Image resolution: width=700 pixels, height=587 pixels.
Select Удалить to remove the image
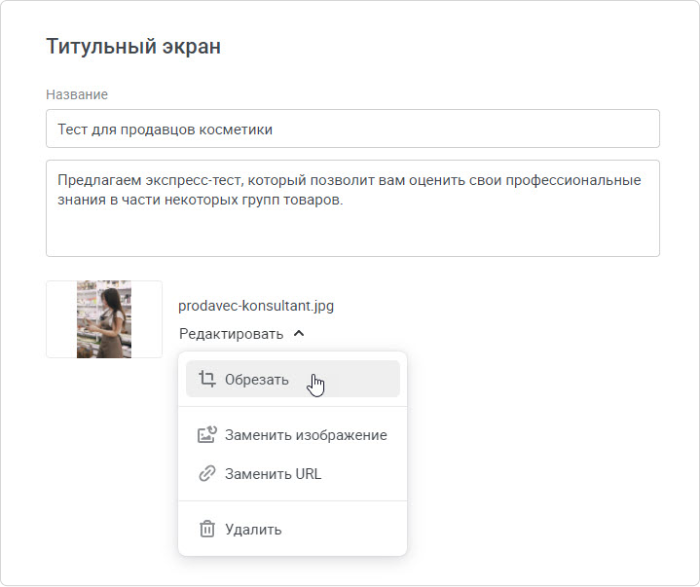[x=293, y=529]
